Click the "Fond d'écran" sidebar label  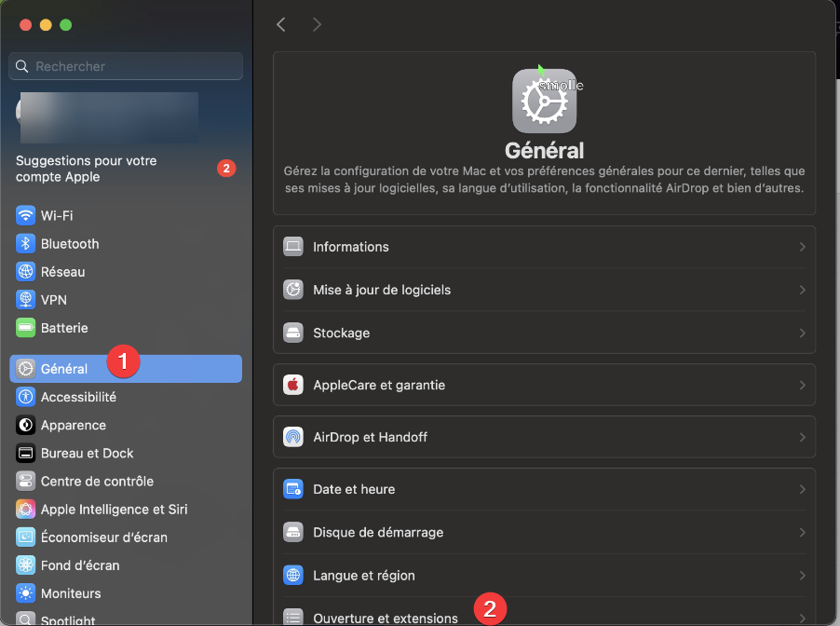pyautogui.click(x=80, y=565)
